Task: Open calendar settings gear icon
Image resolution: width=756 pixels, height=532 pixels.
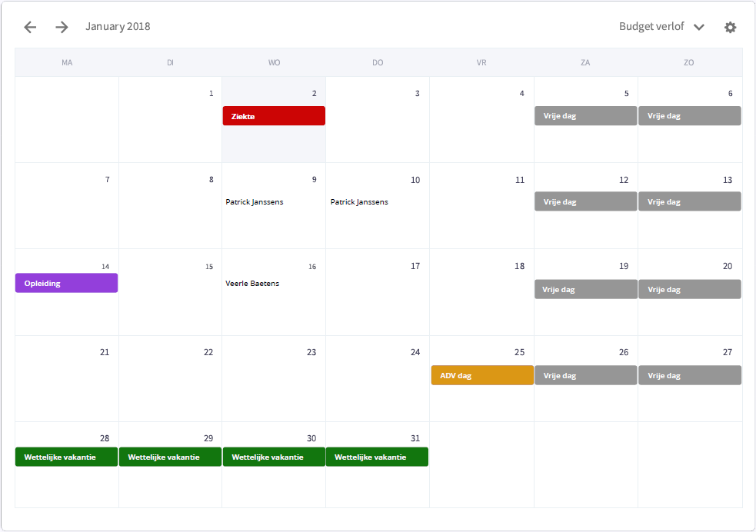Action: tap(731, 28)
